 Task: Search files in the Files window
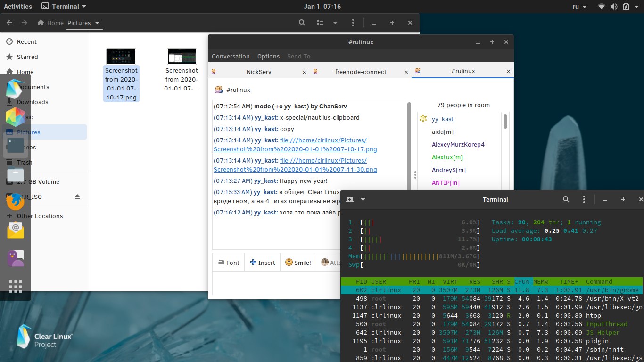(x=302, y=23)
